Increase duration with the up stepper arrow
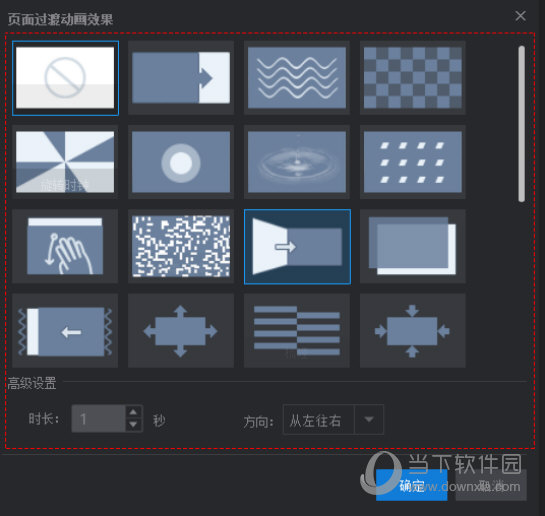Image resolution: width=545 pixels, height=516 pixels. tap(133, 412)
